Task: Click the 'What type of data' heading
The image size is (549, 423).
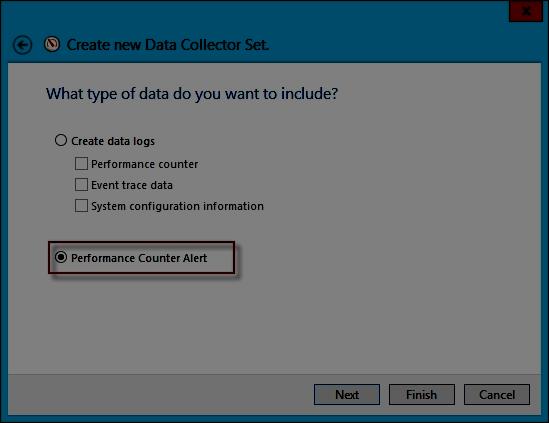Action: click(192, 94)
